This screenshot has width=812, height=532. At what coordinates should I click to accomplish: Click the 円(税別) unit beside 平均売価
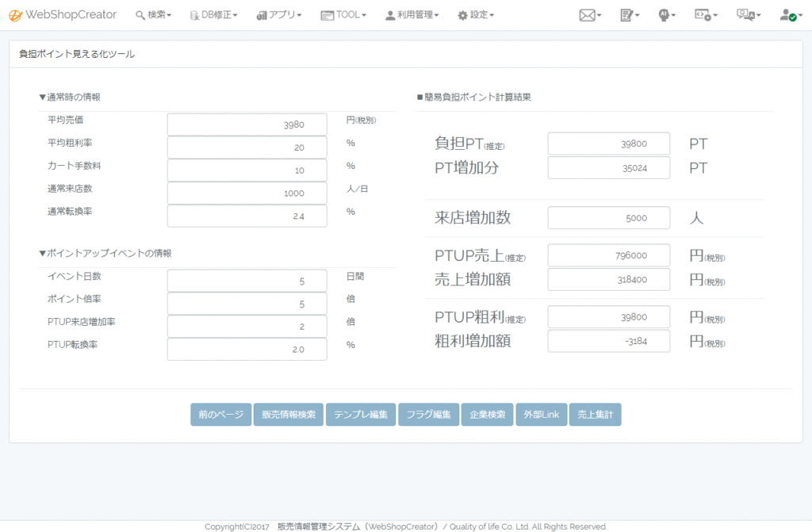tap(361, 120)
